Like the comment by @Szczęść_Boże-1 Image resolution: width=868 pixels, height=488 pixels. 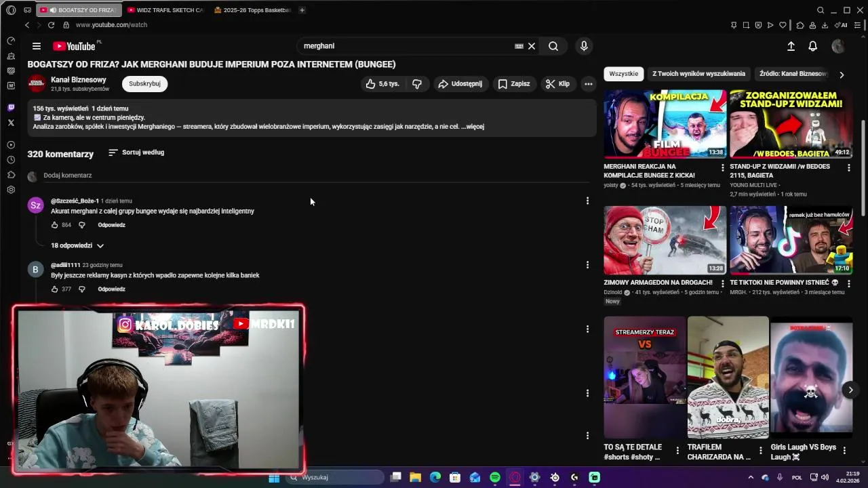point(55,225)
